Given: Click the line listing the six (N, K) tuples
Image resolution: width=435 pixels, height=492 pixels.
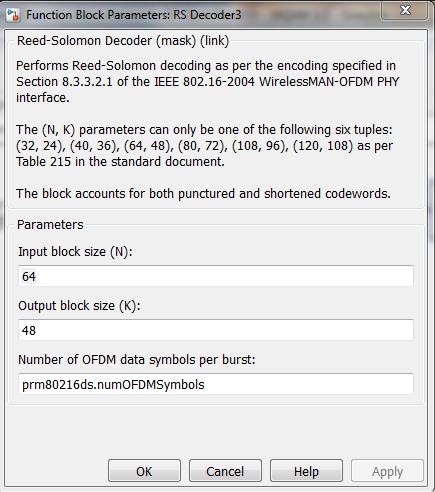Looking at the screenshot, I should (x=204, y=146).
